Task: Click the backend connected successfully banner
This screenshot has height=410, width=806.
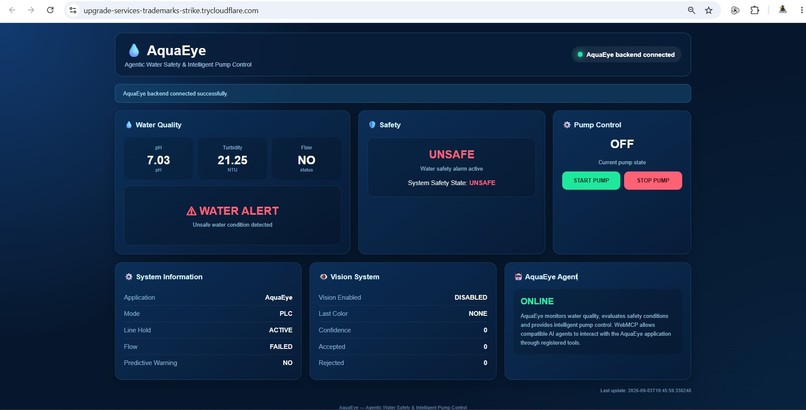Action: [402, 94]
